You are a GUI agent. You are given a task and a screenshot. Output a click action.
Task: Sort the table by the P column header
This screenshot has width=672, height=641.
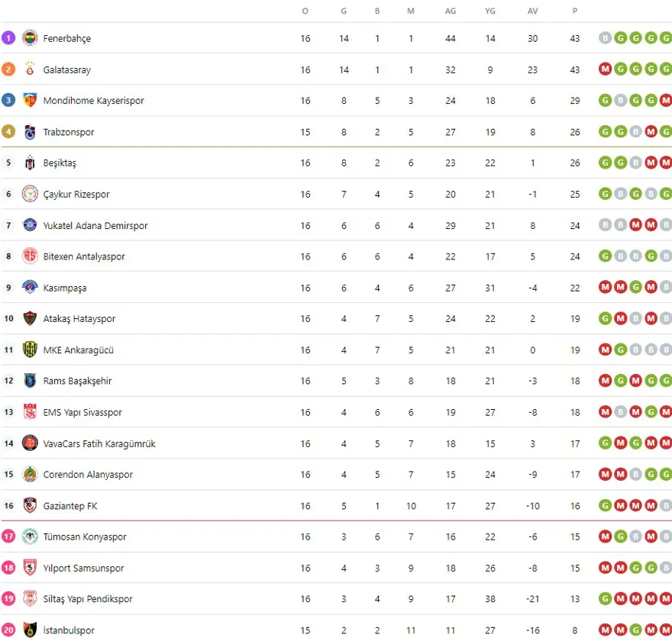pyautogui.click(x=575, y=11)
